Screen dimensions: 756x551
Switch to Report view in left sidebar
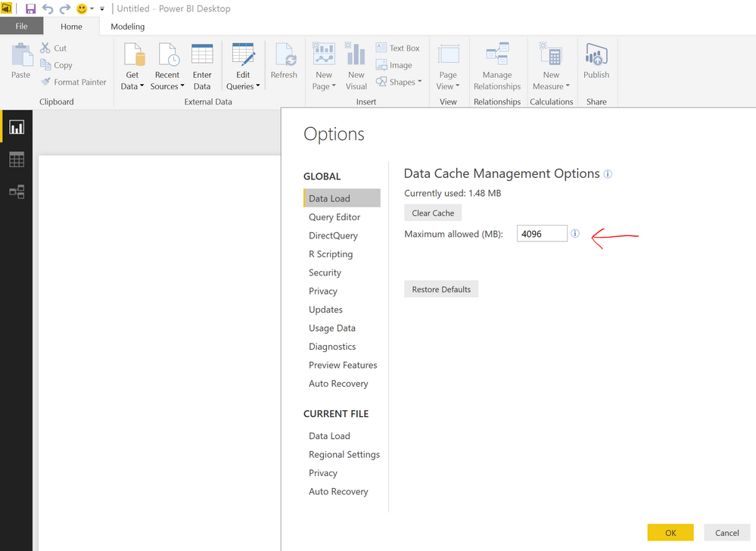17,127
